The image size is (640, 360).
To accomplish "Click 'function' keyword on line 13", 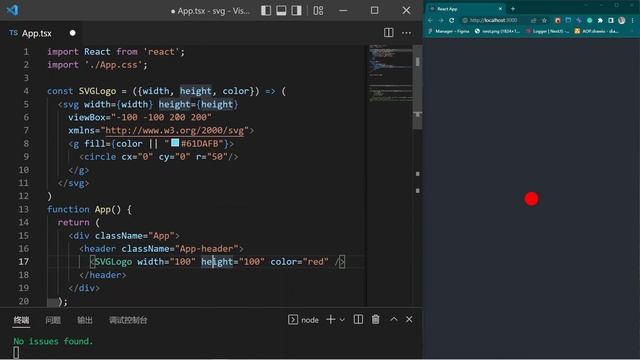I will [68, 209].
